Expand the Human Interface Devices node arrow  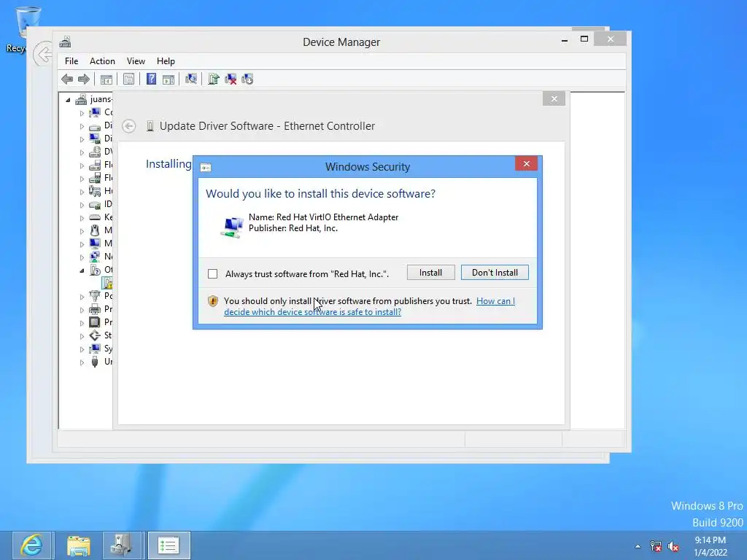pyautogui.click(x=82, y=192)
